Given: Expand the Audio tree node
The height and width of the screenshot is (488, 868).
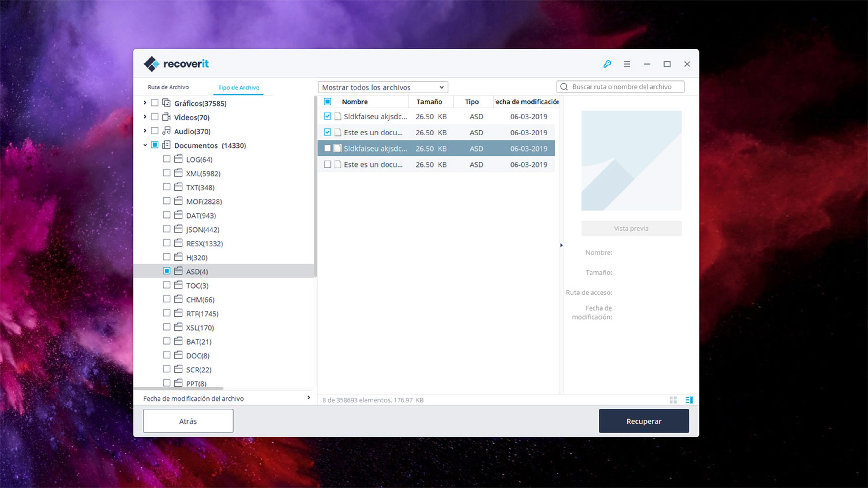Looking at the screenshot, I should click(x=145, y=131).
